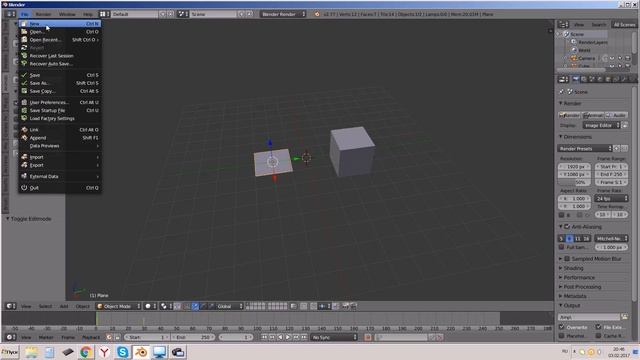The width and height of the screenshot is (640, 360).
Task: Click Append in the File menu
Action: 60,138
